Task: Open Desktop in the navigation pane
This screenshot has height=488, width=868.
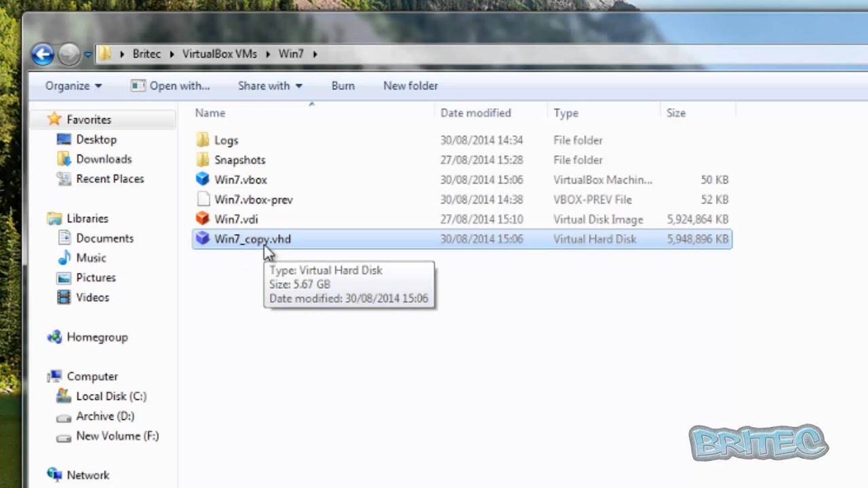Action: (x=96, y=140)
